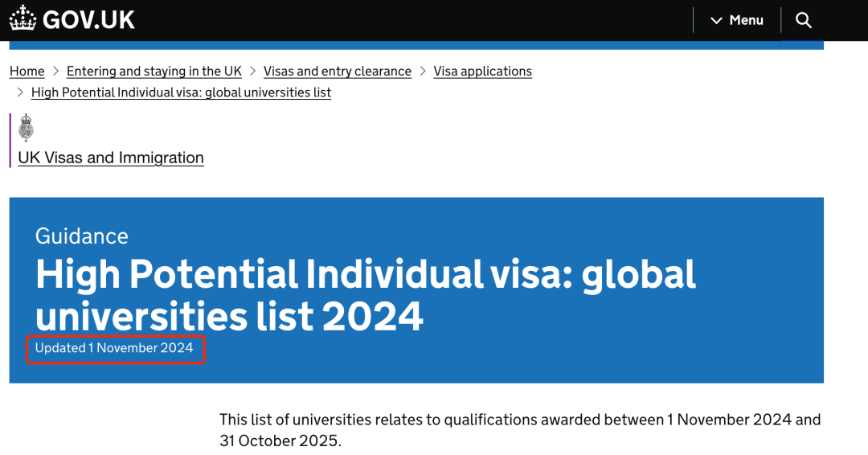This screenshot has width=868, height=455.
Task: Click the GOV.UK wordmark text
Action: click(x=88, y=20)
